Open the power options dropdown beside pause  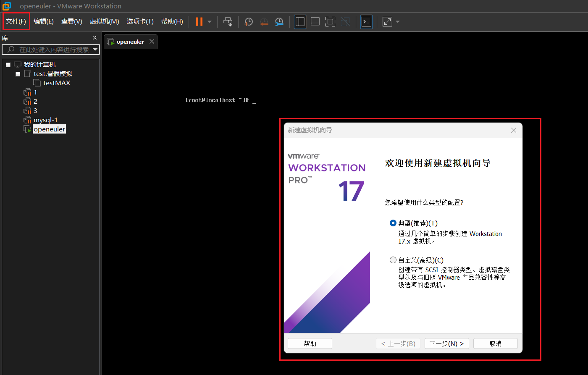click(x=210, y=22)
